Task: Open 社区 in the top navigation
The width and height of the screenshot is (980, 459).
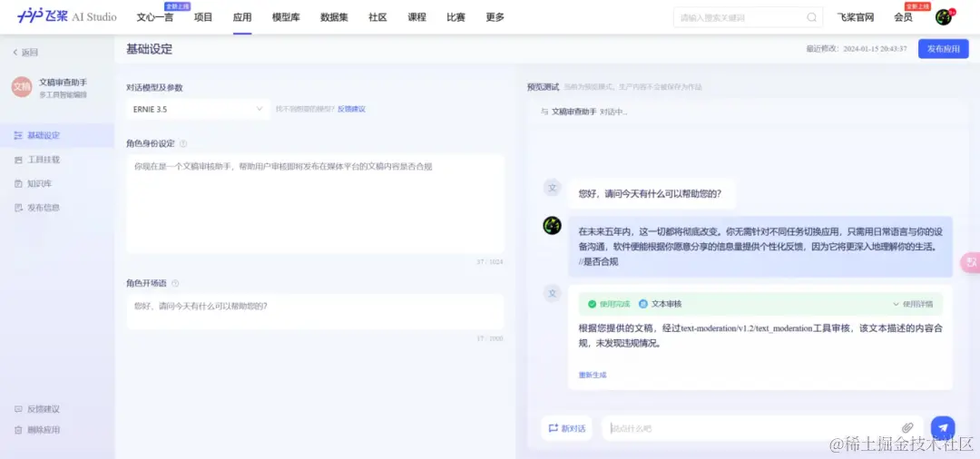Action: tap(377, 17)
